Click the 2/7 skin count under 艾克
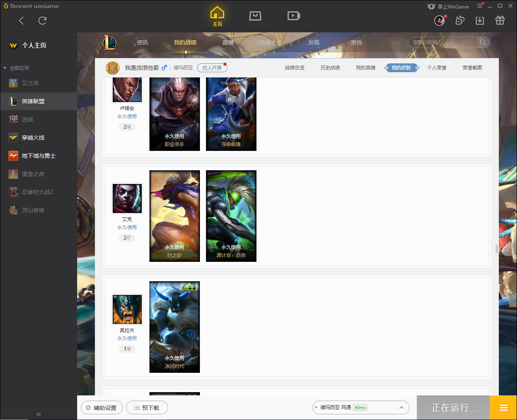Image resolution: width=517 pixels, height=420 pixels. tap(127, 238)
